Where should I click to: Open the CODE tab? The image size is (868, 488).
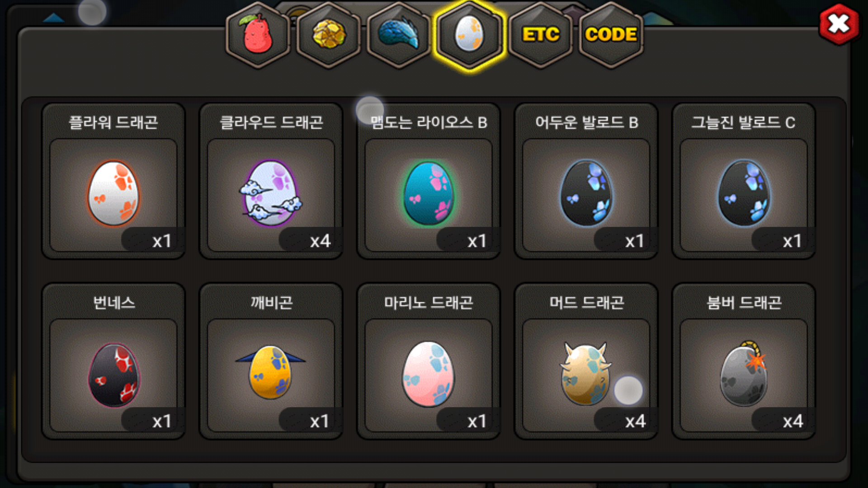tap(611, 35)
